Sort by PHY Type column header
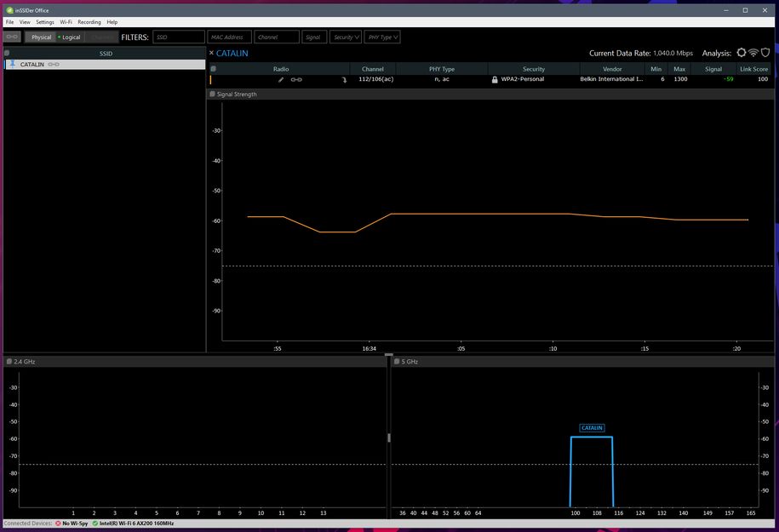 [x=442, y=69]
